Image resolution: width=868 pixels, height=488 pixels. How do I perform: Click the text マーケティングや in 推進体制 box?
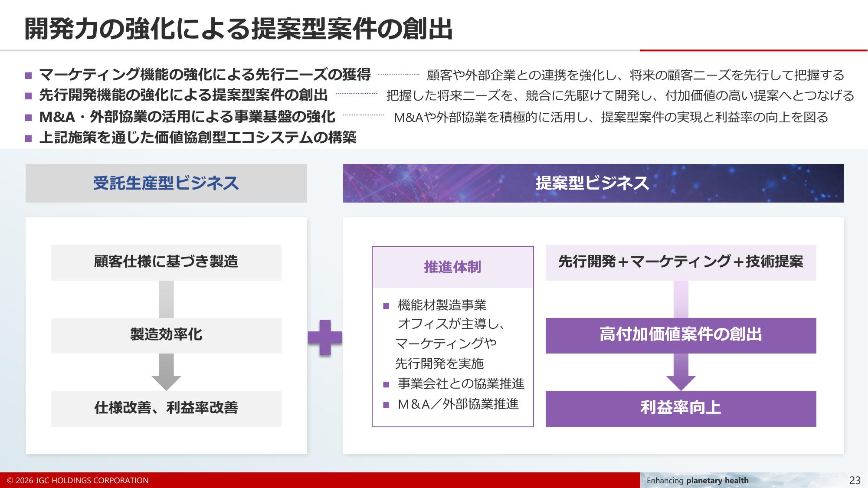tap(446, 344)
